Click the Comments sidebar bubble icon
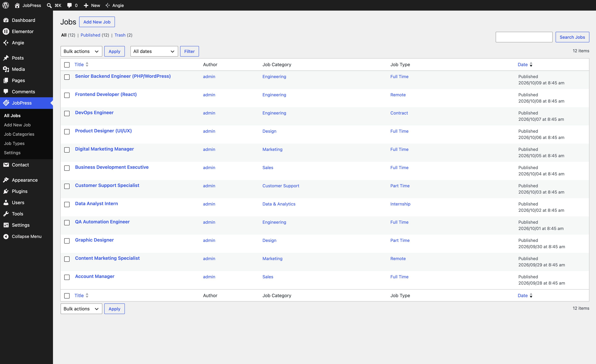Viewport: 596px width, 364px height. point(6,92)
